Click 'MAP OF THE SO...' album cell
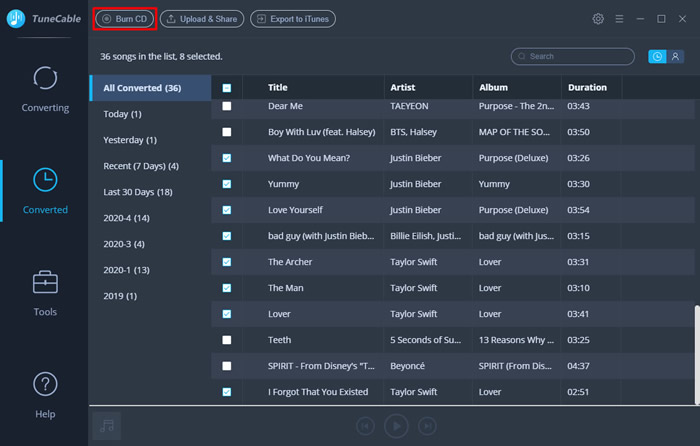 (x=514, y=132)
